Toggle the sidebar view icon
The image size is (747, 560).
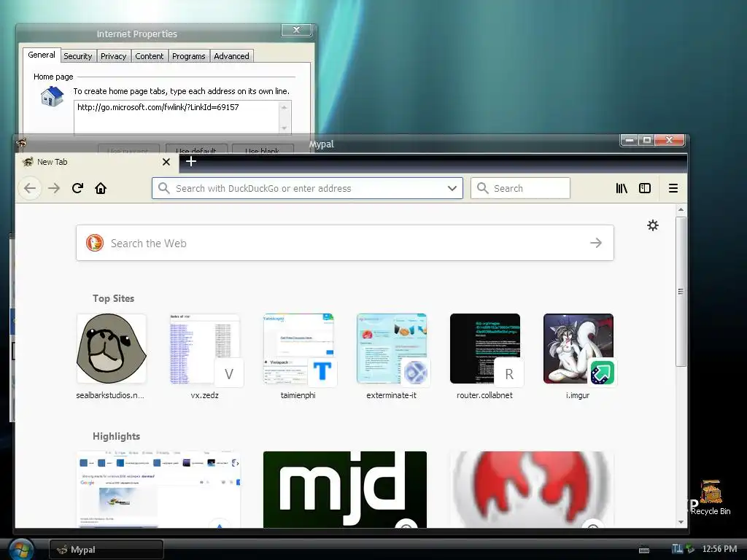645,188
